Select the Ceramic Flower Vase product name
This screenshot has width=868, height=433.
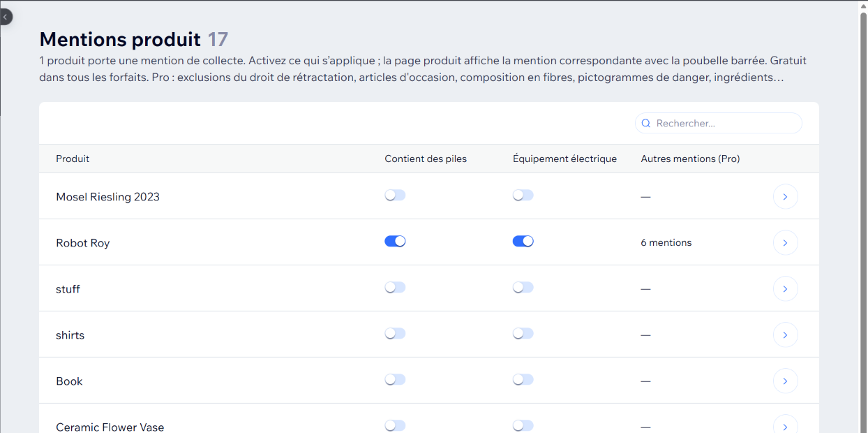(110, 427)
